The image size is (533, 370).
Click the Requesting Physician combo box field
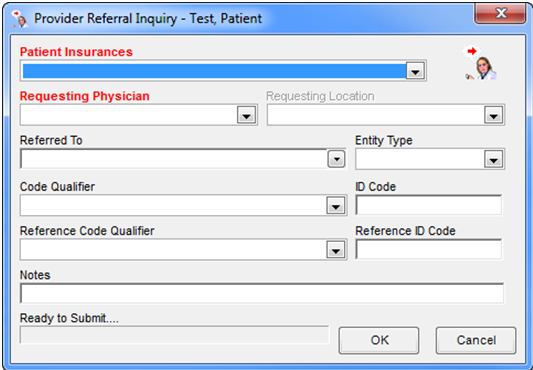139,115
